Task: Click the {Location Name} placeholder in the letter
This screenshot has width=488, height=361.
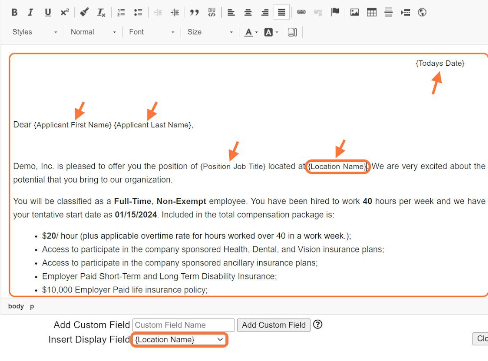Action: tap(337, 166)
